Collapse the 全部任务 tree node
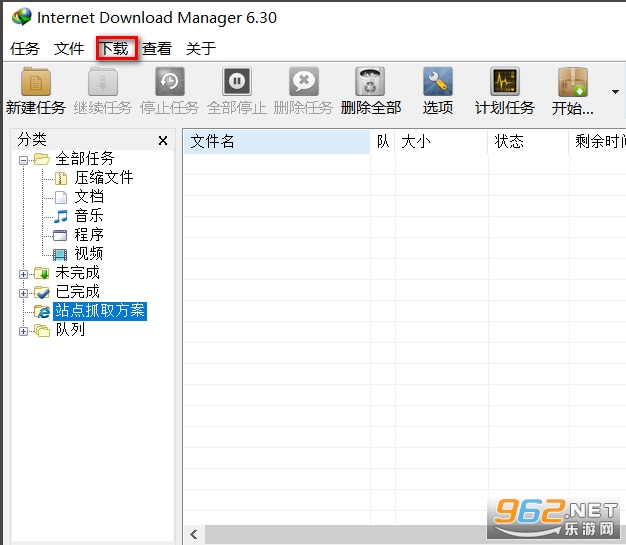The height and width of the screenshot is (545, 626). coord(24,161)
